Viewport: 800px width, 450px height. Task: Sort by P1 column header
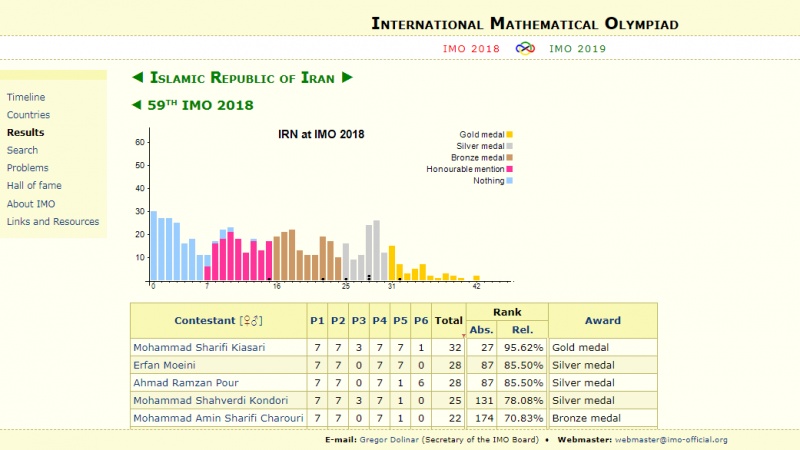coord(317,320)
